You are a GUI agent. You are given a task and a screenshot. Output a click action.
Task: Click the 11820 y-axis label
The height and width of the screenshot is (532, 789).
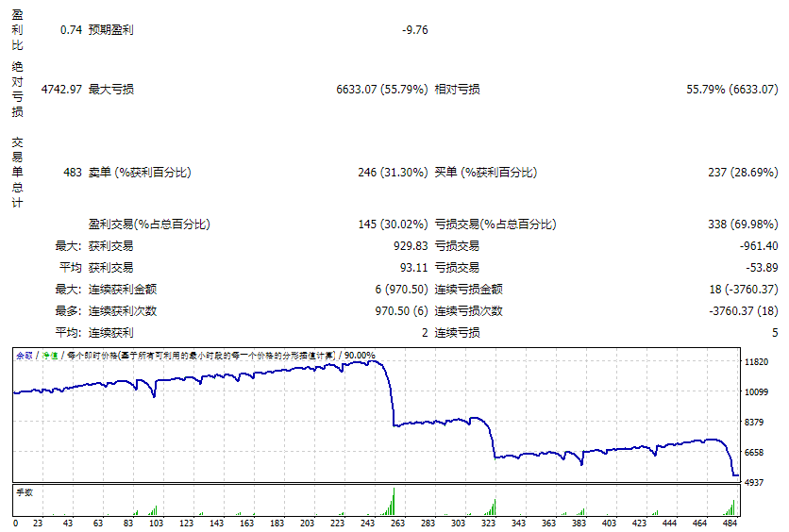pos(756,362)
